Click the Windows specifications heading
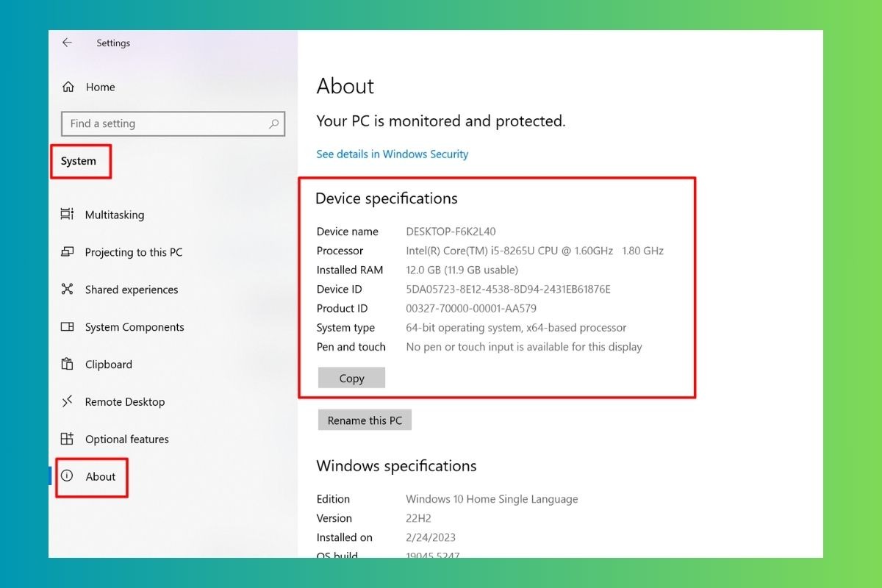Viewport: 882px width, 588px height. [396, 466]
